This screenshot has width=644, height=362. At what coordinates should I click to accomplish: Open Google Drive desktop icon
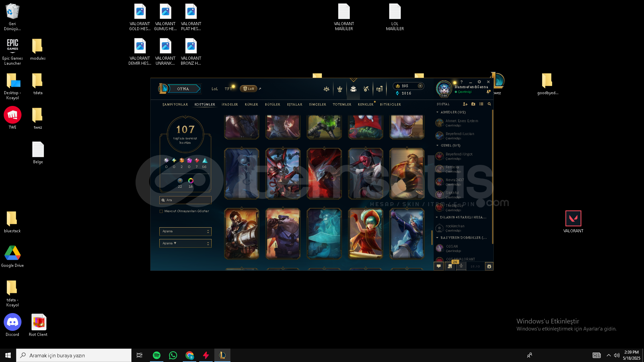coord(12,256)
